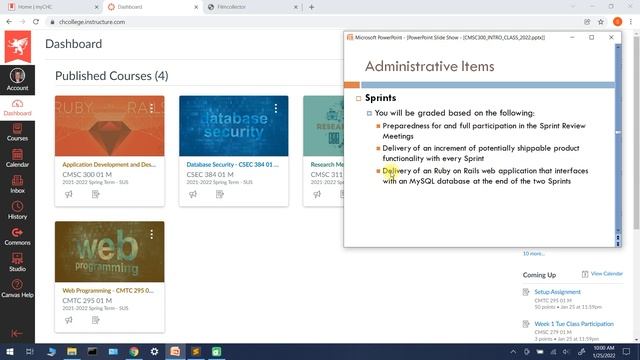
Task: Open Calendar in the Canvas sidebar
Action: click(17, 159)
